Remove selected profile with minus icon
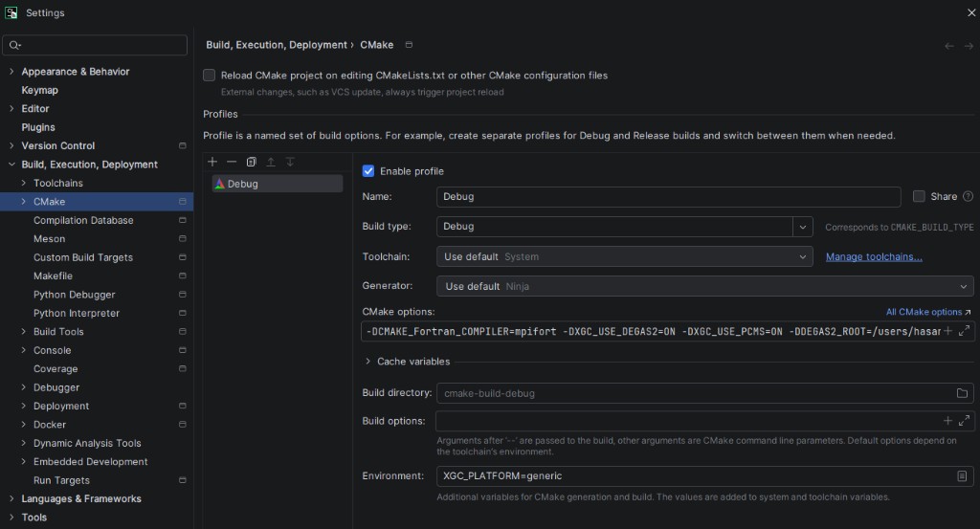The height and width of the screenshot is (529, 980). tap(232, 162)
